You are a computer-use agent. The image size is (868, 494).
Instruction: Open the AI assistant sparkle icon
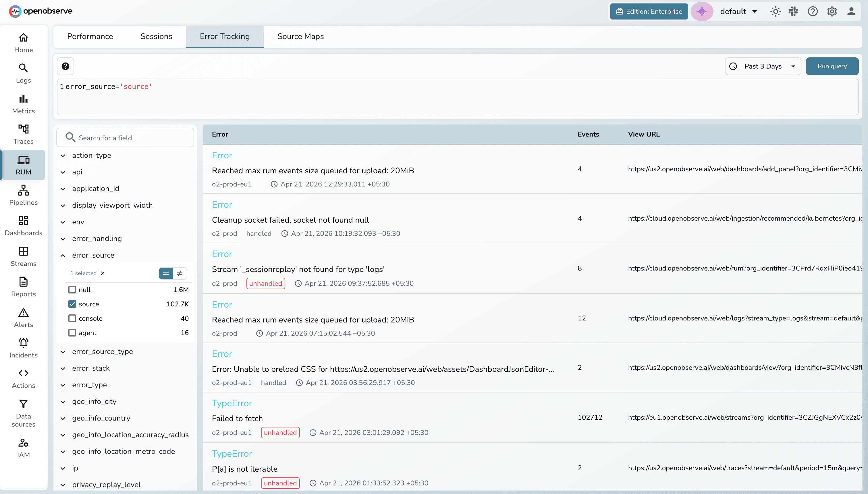pyautogui.click(x=702, y=11)
